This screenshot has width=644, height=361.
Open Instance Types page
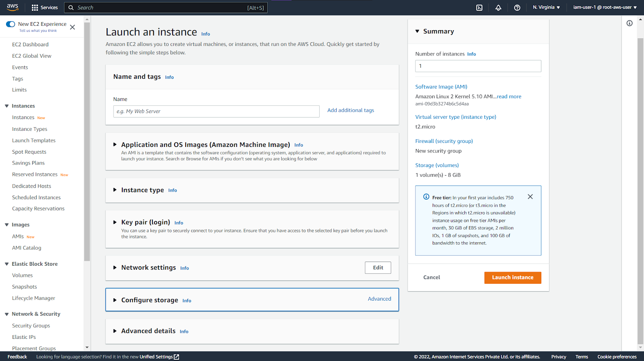pyautogui.click(x=30, y=129)
